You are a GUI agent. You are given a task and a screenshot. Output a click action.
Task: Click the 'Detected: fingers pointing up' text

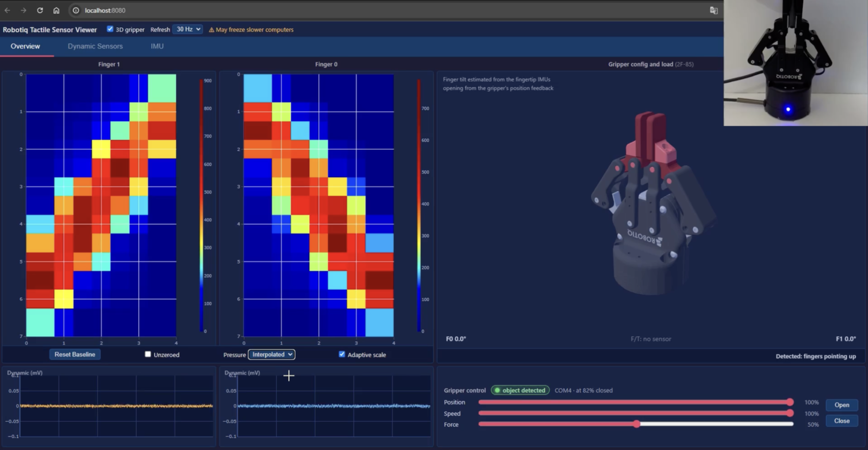[x=816, y=356]
